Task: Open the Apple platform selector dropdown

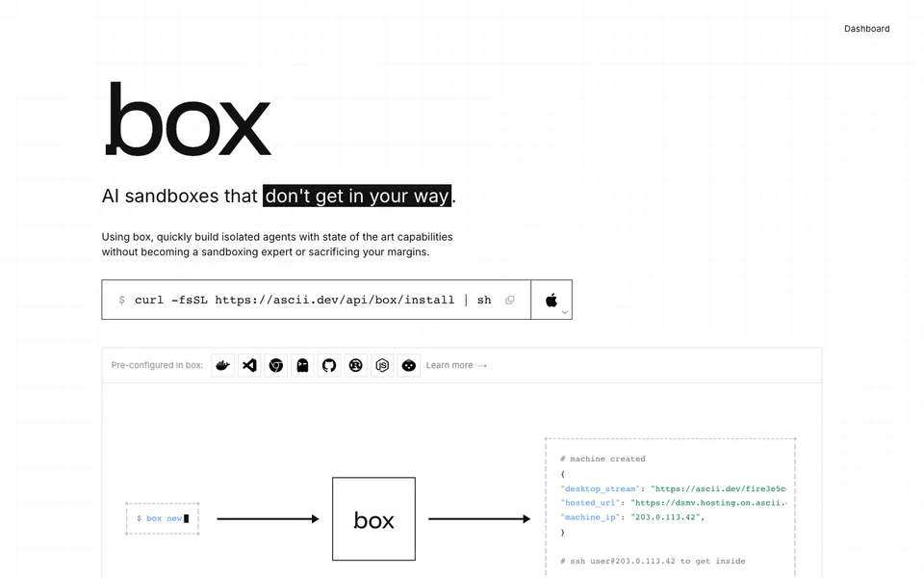Action: point(552,300)
